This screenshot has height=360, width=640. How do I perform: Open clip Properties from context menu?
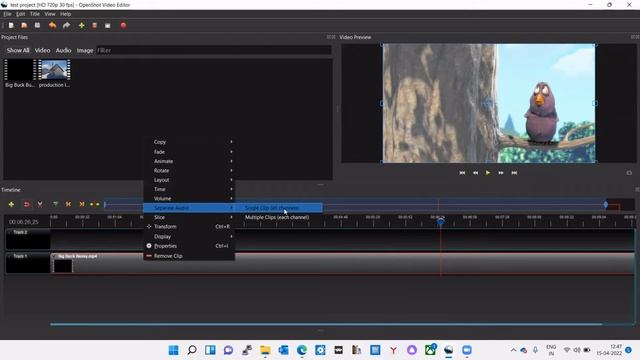point(189,246)
